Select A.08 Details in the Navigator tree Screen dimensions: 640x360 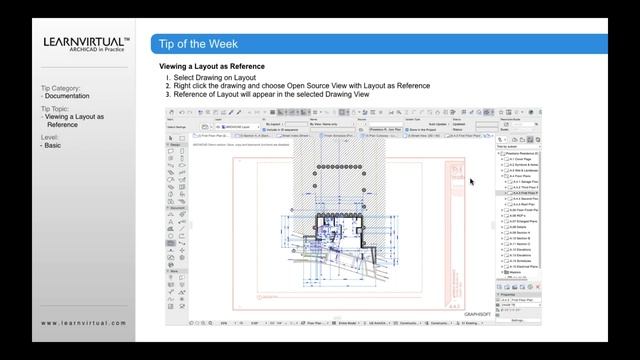point(515,227)
